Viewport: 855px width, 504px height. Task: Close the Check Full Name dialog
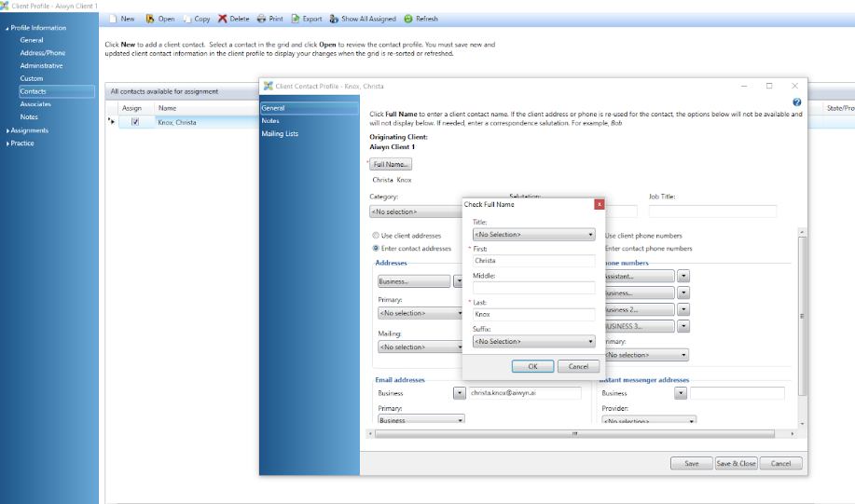coord(599,204)
